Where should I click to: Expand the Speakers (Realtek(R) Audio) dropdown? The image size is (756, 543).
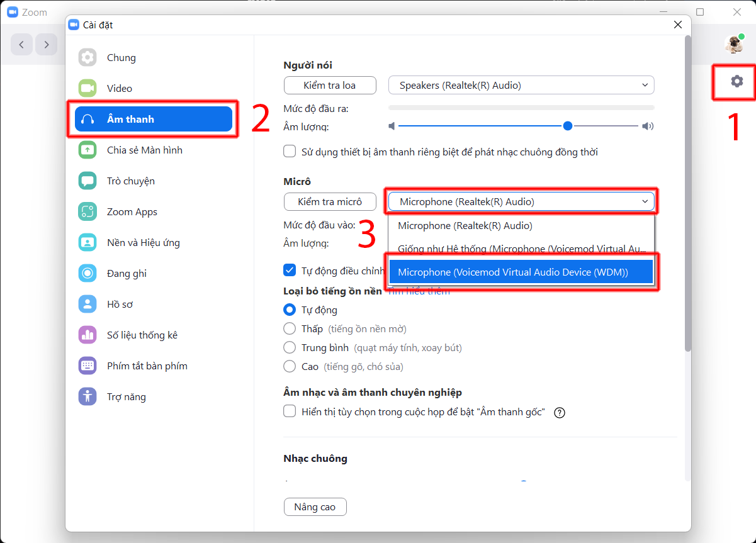pyautogui.click(x=521, y=86)
